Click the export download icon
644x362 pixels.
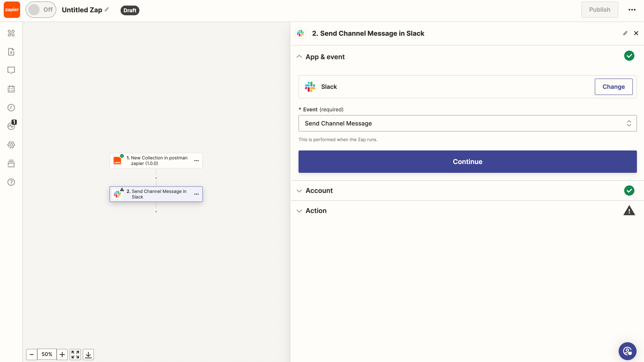click(x=88, y=354)
